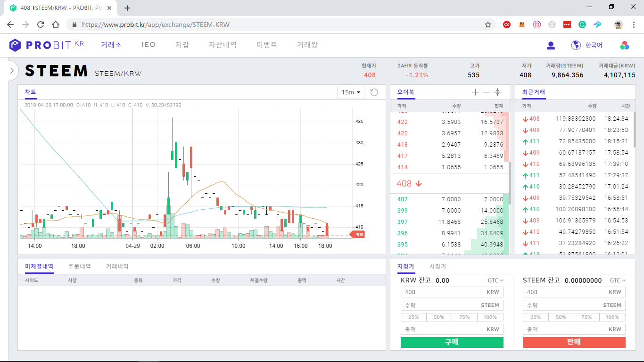Image resolution: width=644 pixels, height=362 pixels.
Task: Choose 25% in the sell form
Action: coord(536,317)
